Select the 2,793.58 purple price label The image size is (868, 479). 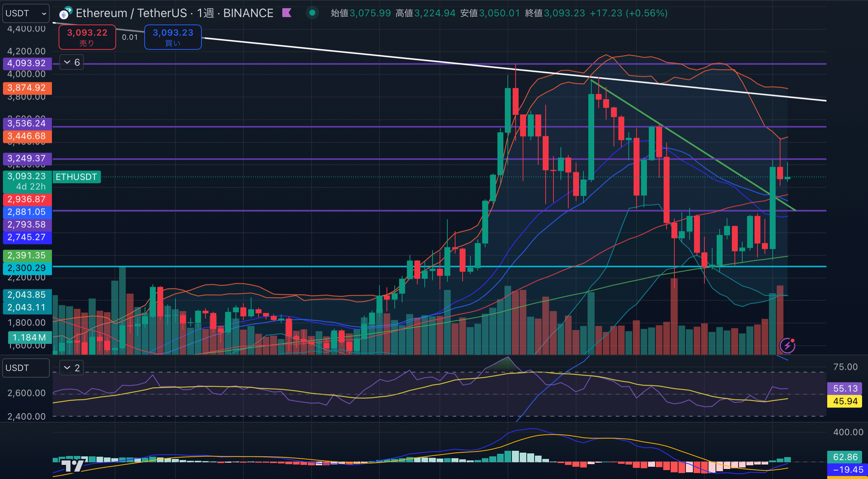click(x=27, y=225)
